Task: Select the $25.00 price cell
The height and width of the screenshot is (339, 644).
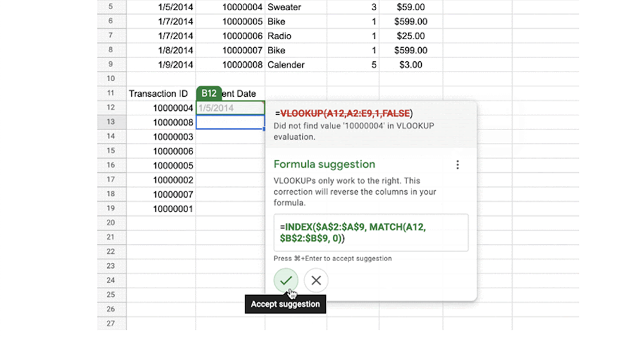Action: tap(411, 35)
